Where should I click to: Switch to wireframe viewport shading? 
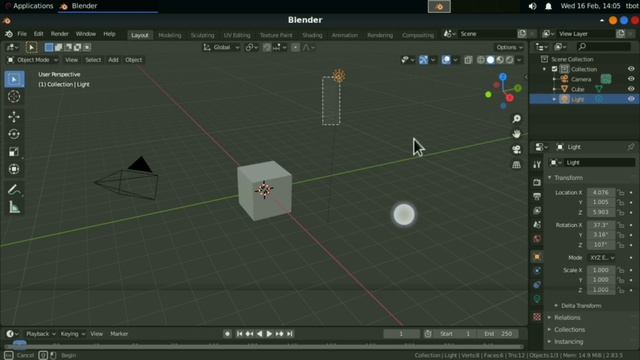tap(481, 60)
